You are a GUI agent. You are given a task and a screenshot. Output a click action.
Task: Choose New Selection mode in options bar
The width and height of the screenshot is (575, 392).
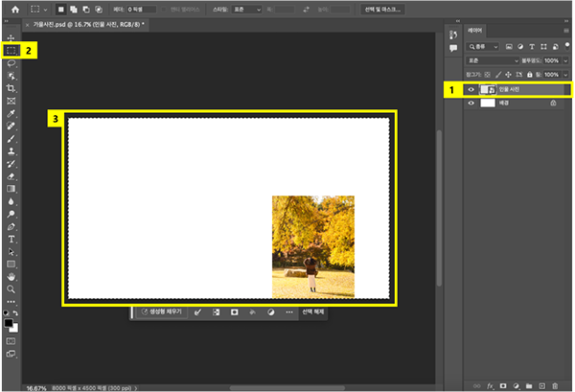click(61, 10)
